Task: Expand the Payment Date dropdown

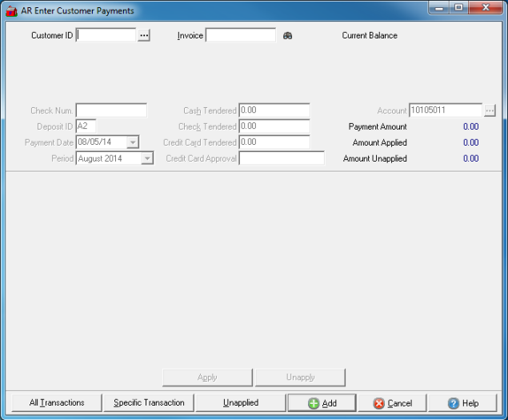Action: coord(133,142)
